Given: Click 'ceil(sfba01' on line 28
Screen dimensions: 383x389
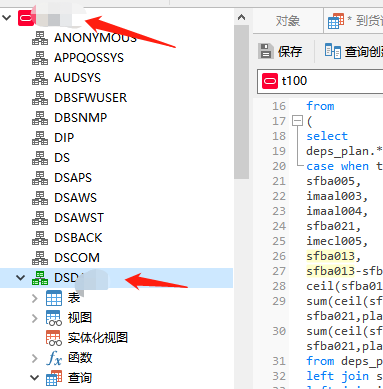Looking at the screenshot, I should tap(344, 286).
